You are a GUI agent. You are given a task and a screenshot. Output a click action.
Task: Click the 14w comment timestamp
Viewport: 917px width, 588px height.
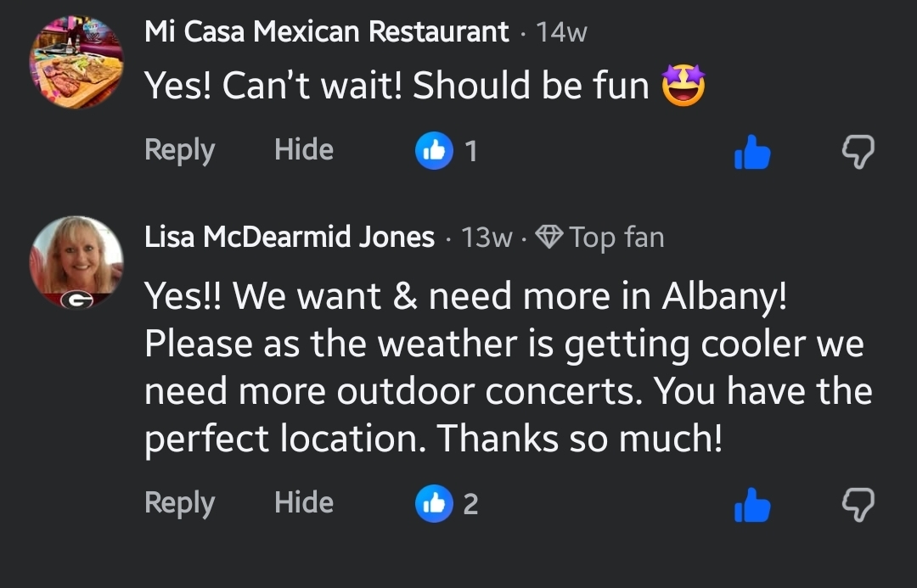(561, 33)
